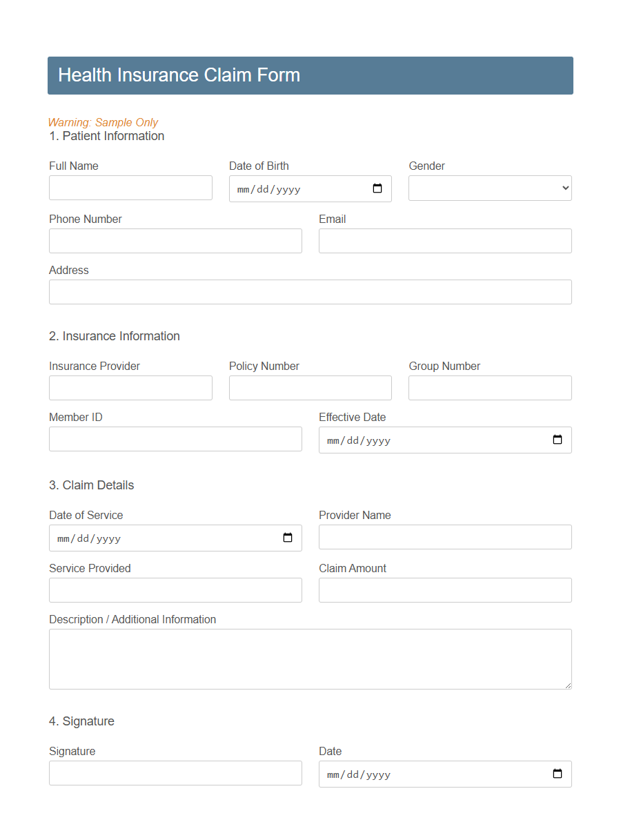Open the Date of Birth calendar picker
The height and width of the screenshot is (840, 621).
click(x=377, y=188)
